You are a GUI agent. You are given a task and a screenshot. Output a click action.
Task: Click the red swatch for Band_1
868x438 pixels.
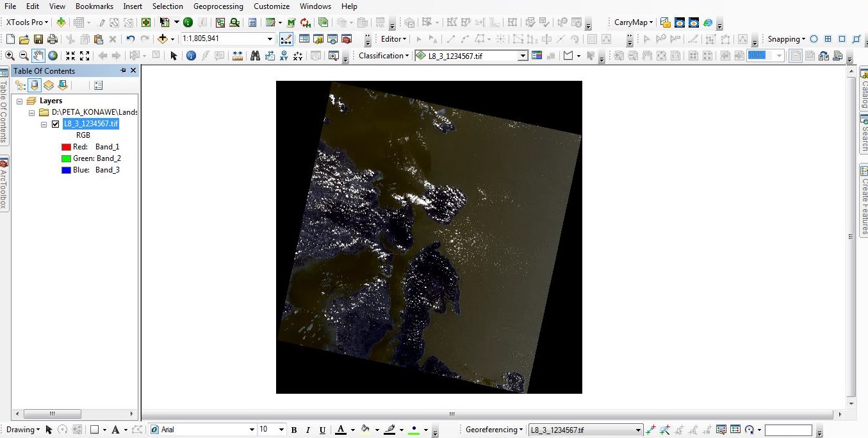66,147
